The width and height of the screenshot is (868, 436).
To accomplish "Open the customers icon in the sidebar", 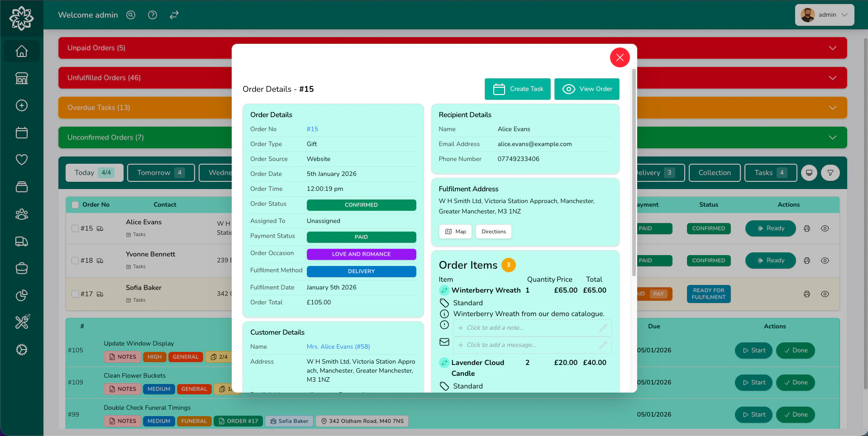I will point(21,214).
